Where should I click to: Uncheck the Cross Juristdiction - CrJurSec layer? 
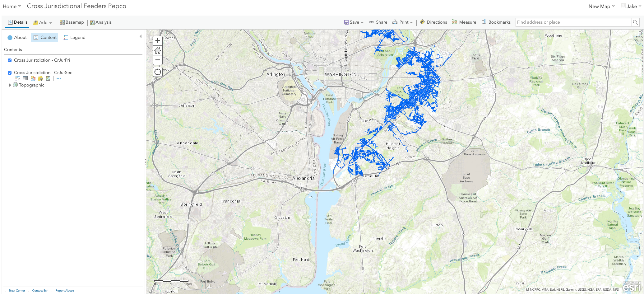(x=10, y=73)
